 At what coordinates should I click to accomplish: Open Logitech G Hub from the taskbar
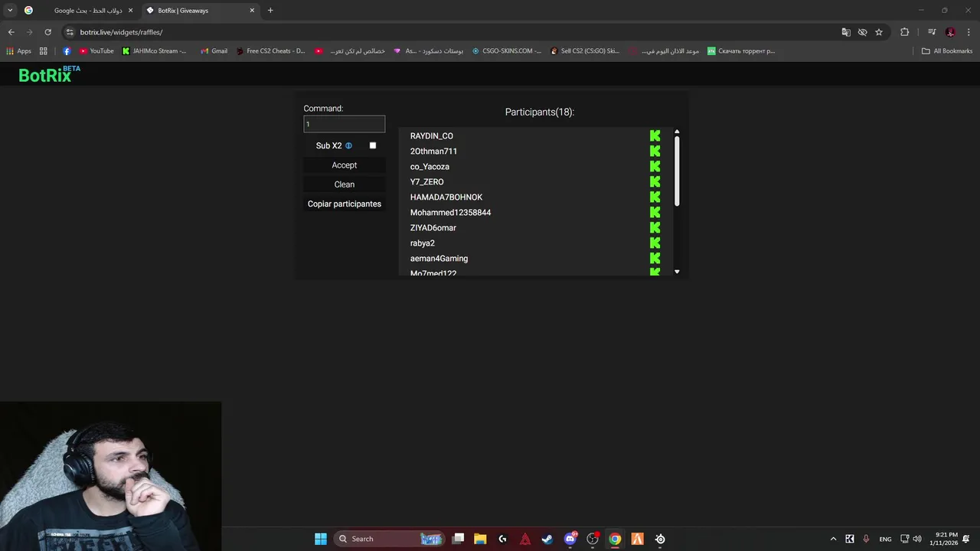[x=502, y=539]
